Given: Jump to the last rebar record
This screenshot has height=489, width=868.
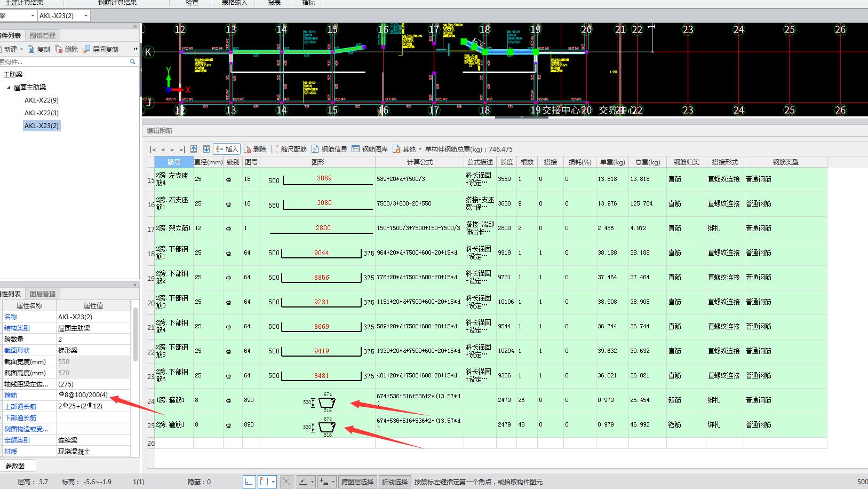Looking at the screenshot, I should [x=182, y=149].
